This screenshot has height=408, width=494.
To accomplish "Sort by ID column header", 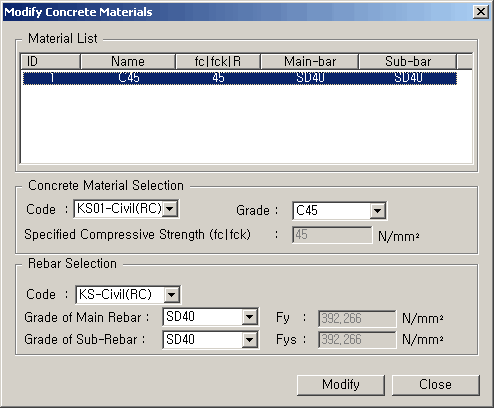I will coord(50,62).
